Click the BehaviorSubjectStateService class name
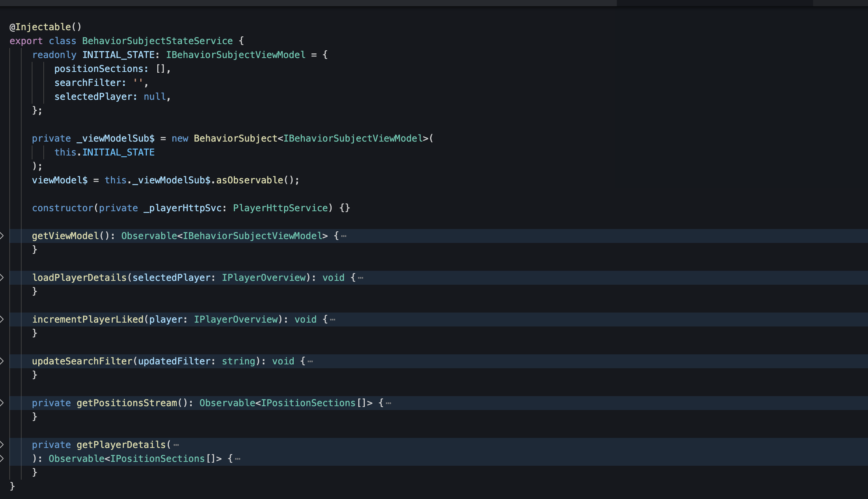The image size is (868, 499). [x=157, y=41]
